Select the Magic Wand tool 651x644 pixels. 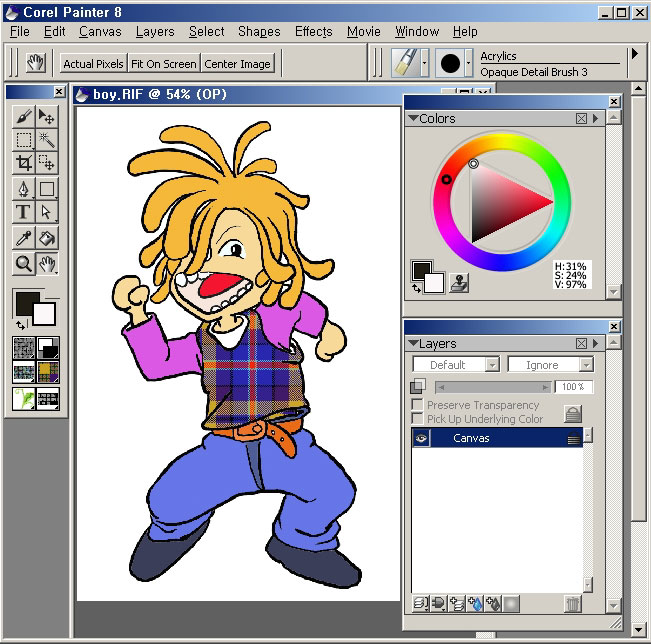coord(47,140)
